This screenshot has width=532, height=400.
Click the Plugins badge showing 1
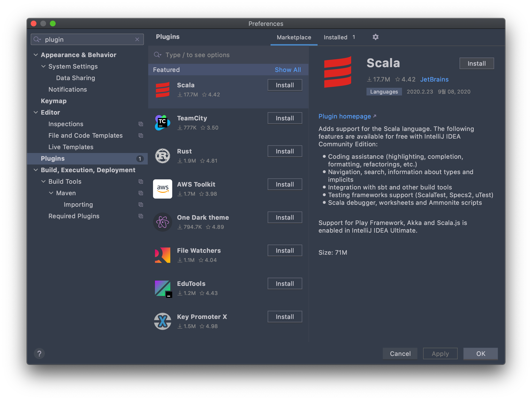pyautogui.click(x=140, y=159)
